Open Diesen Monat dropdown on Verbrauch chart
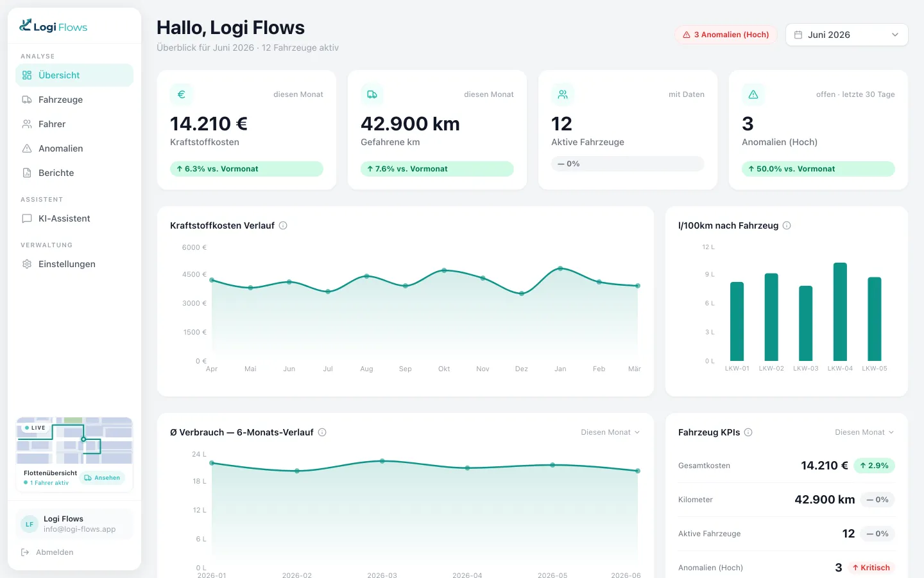This screenshot has height=578, width=924. coord(610,432)
